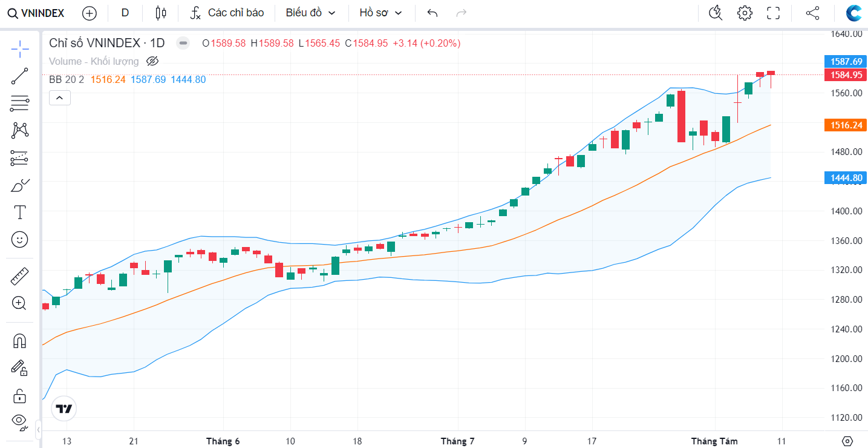Image resolution: width=868 pixels, height=448 pixels.
Task: Select the horizontal lines Fibonacci tool
Action: tap(20, 104)
